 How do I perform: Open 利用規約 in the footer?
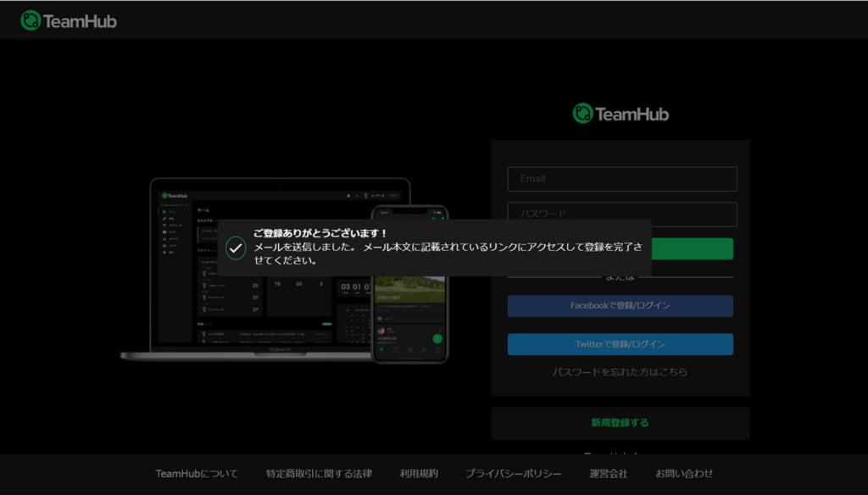(x=418, y=474)
